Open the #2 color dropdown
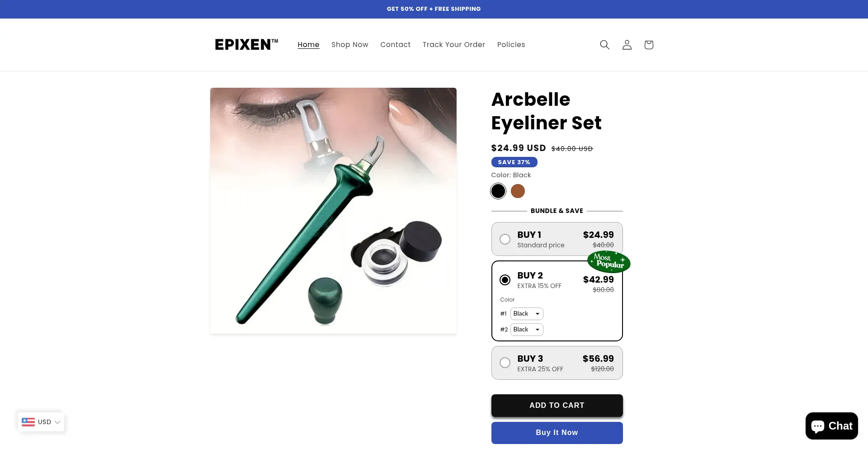Screen dimensions: 868x449 (x=527, y=330)
